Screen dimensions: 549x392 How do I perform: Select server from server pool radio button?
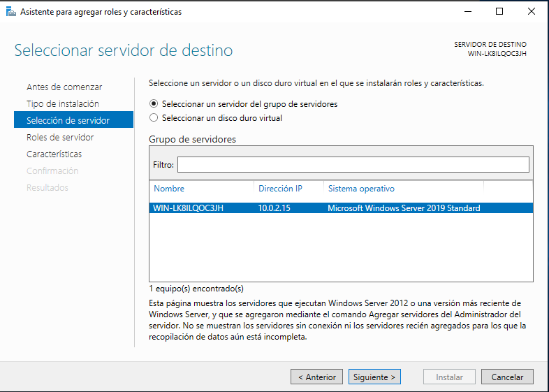(x=154, y=104)
